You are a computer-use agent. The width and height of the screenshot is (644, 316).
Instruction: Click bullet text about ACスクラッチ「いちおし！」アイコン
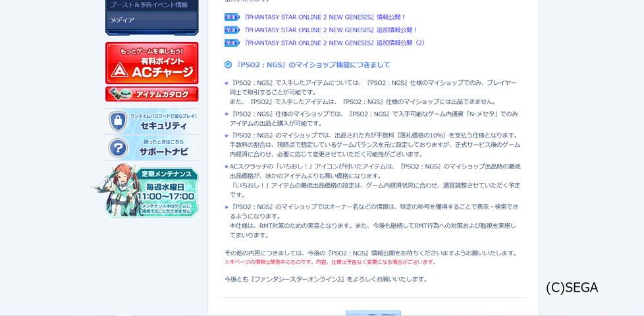(375, 180)
